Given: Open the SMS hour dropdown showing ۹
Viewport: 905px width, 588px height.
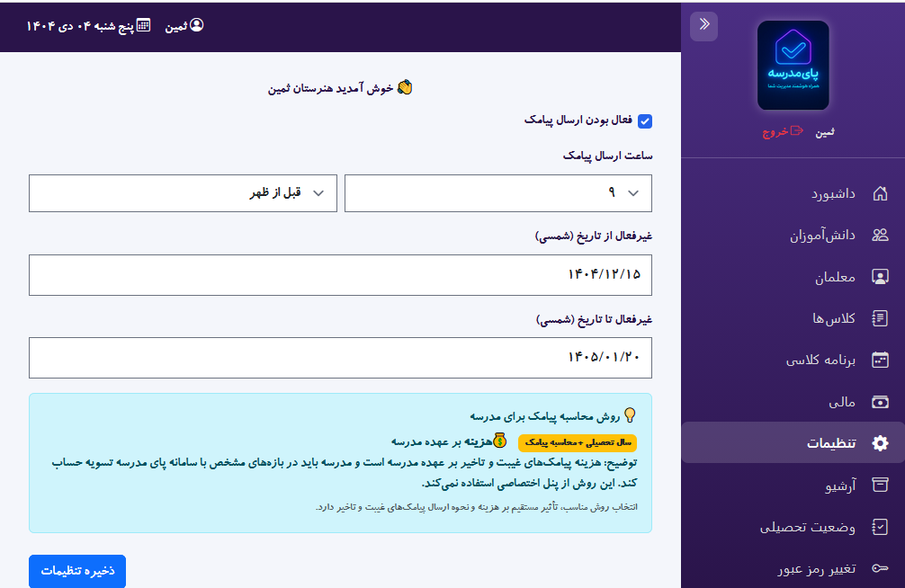Looking at the screenshot, I should pos(497,192).
